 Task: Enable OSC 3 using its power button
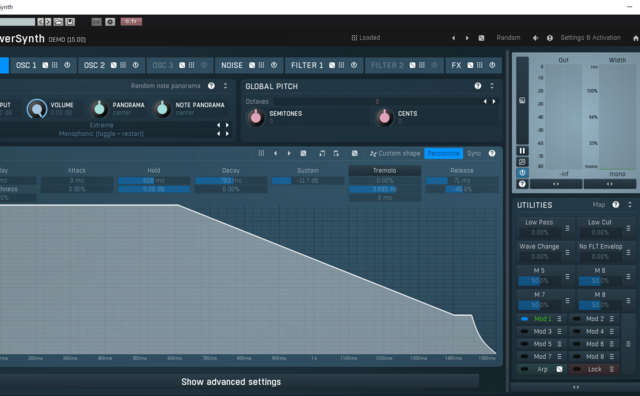(204, 65)
